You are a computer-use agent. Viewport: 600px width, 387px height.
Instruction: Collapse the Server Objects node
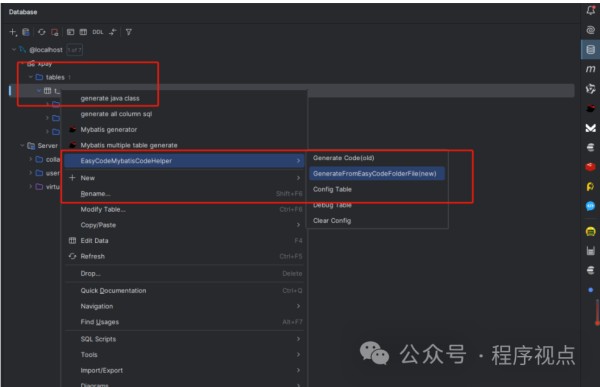click(22, 146)
